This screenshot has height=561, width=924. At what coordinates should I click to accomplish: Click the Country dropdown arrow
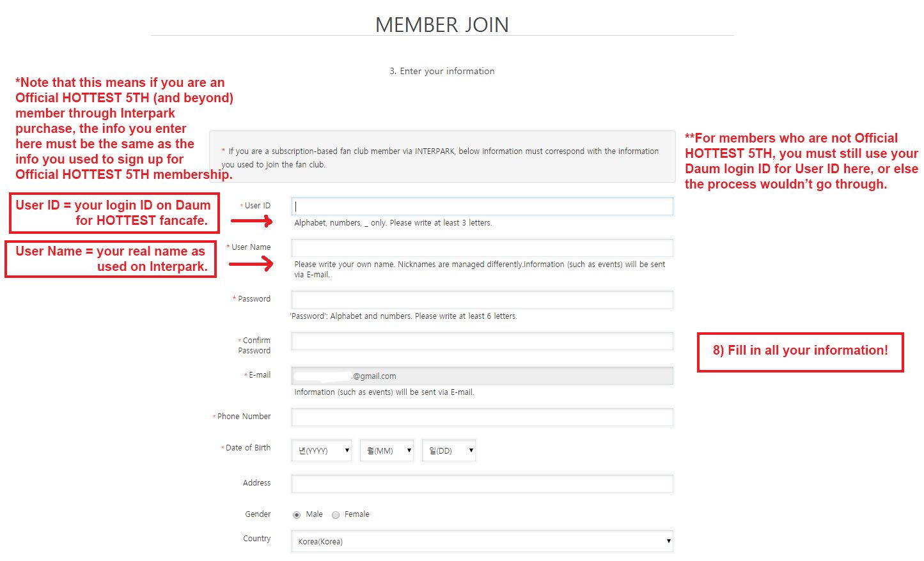(668, 541)
